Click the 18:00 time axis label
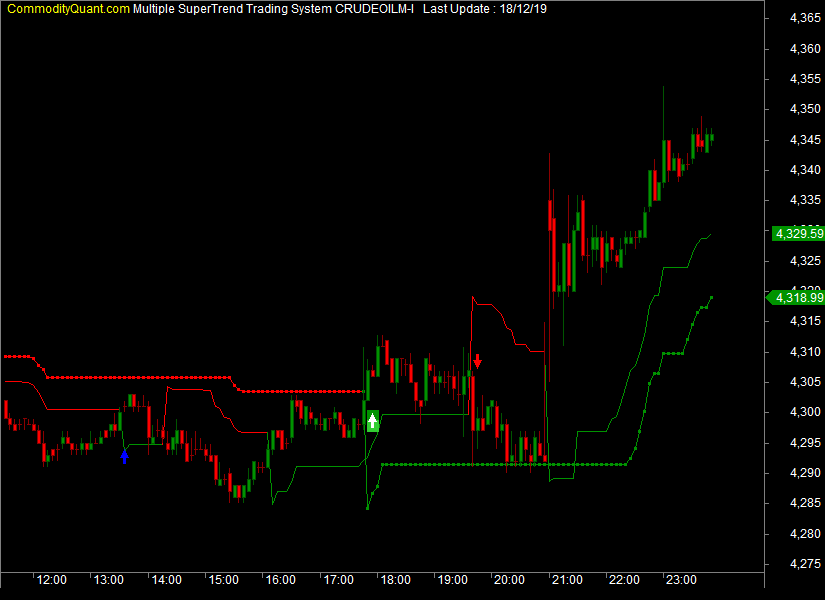 click(395, 580)
